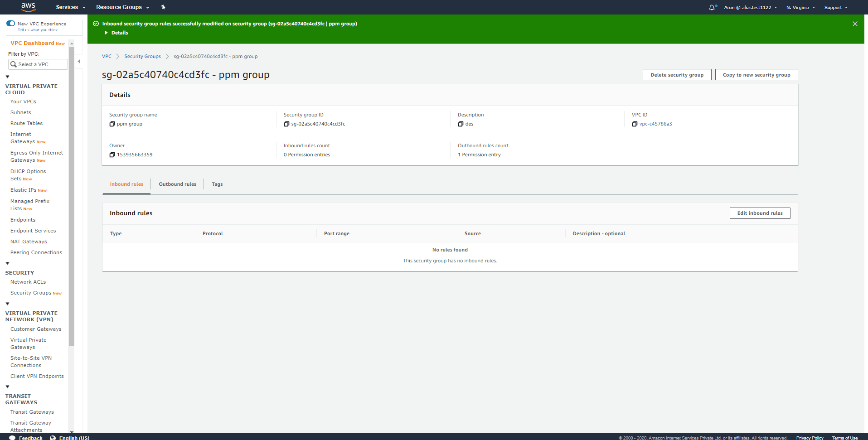868x440 pixels.
Task: Copy the VPC ID using its copy icon
Action: point(635,124)
